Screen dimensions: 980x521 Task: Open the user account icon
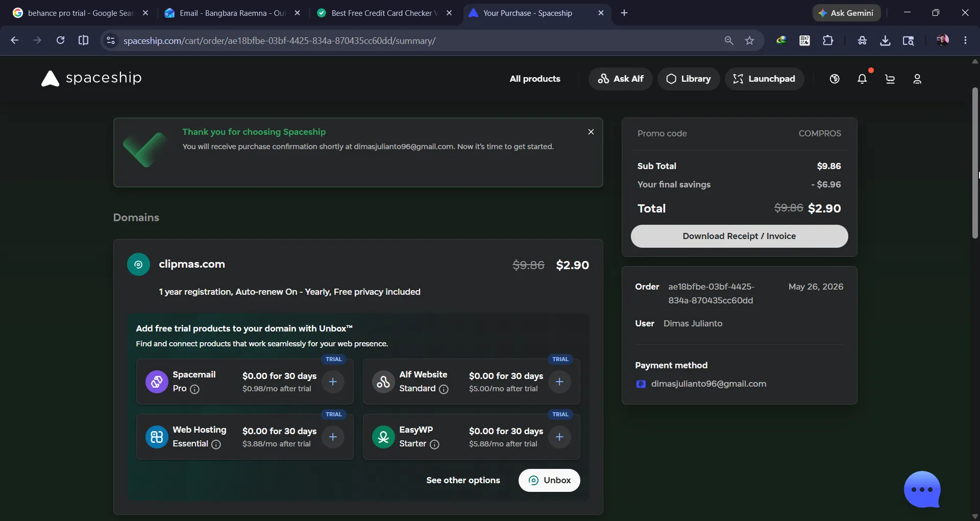point(917,79)
